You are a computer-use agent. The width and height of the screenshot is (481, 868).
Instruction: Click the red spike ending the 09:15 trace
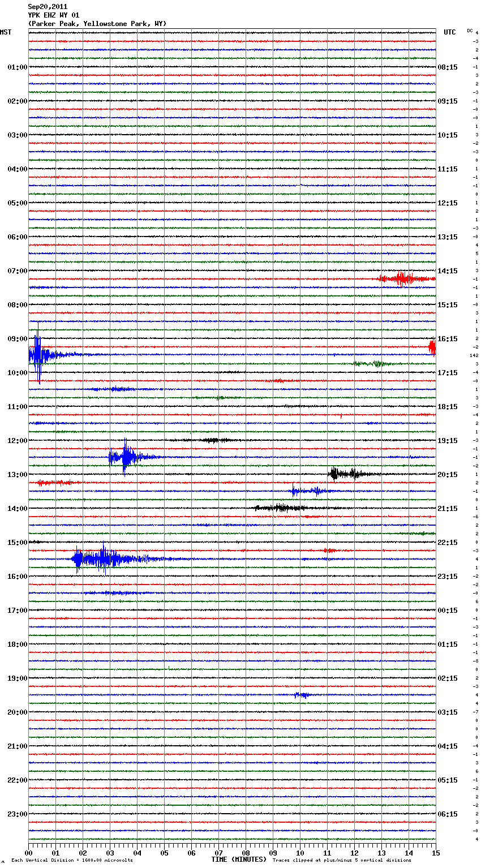(432, 346)
